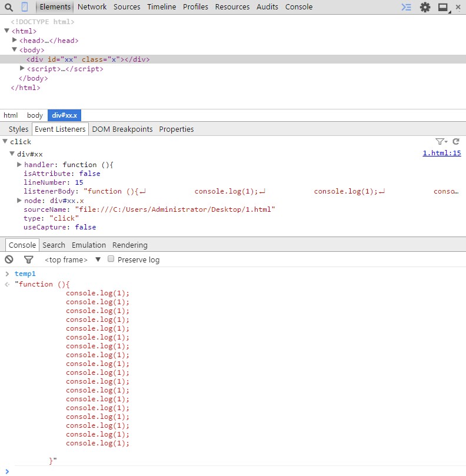The width and height of the screenshot is (466, 476).
Task: Click the "function (){ output line
Action: pyautogui.click(x=42, y=284)
